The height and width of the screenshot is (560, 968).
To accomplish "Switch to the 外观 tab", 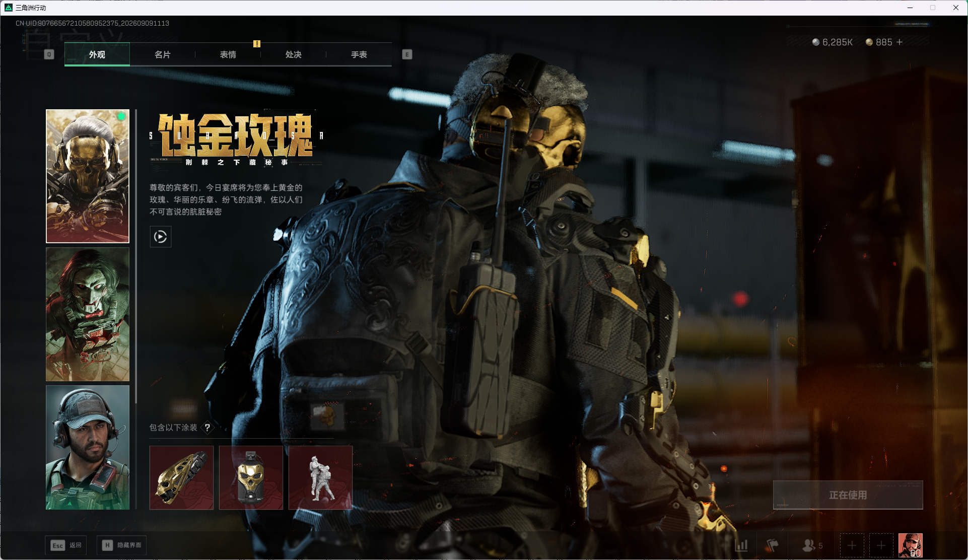I will click(97, 54).
